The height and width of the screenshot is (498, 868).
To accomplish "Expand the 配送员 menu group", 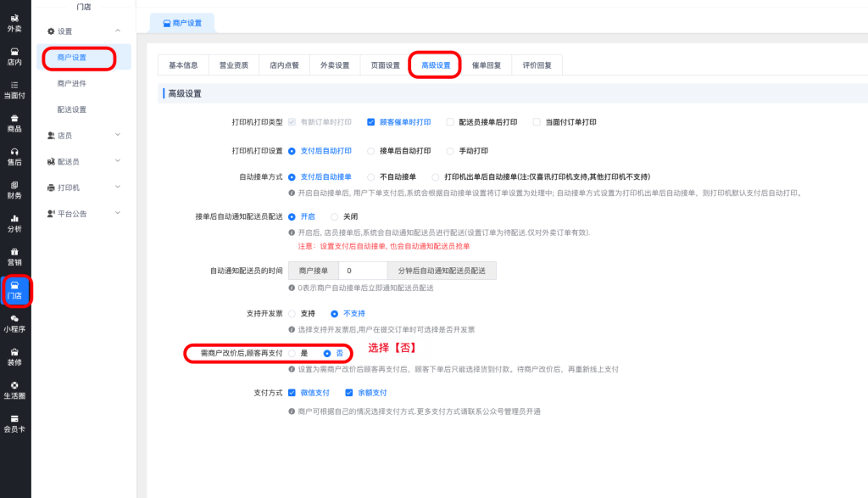I will 83,161.
